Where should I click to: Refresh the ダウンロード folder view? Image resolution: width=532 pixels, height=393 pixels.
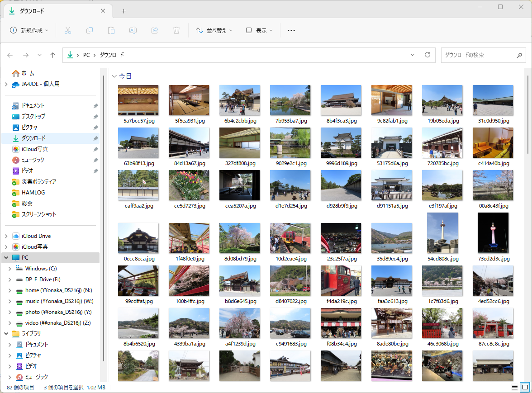click(x=427, y=55)
